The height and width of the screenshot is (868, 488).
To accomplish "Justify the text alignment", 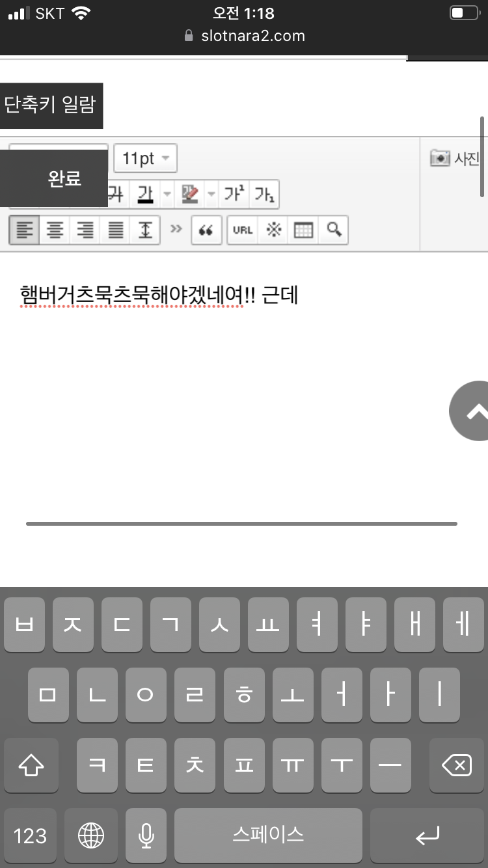I will tap(116, 230).
